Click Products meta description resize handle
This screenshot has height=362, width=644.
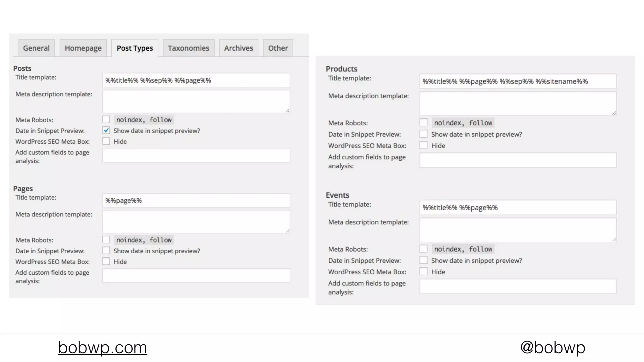click(x=614, y=113)
